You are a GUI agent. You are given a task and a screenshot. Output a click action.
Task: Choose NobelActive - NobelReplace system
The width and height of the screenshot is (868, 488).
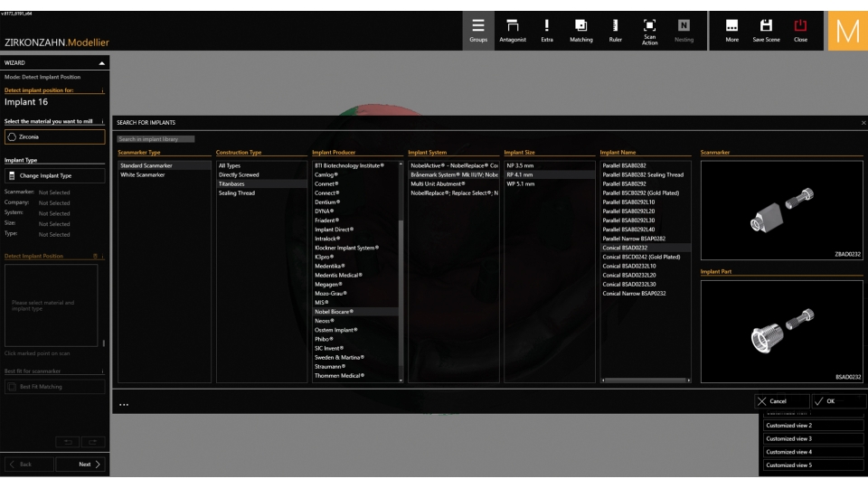pos(454,165)
